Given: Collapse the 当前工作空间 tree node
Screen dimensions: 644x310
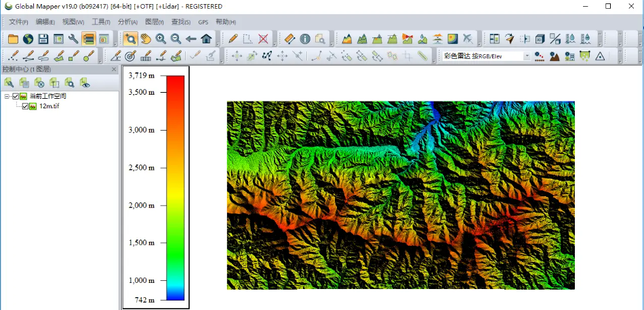Looking at the screenshot, I should [7, 97].
